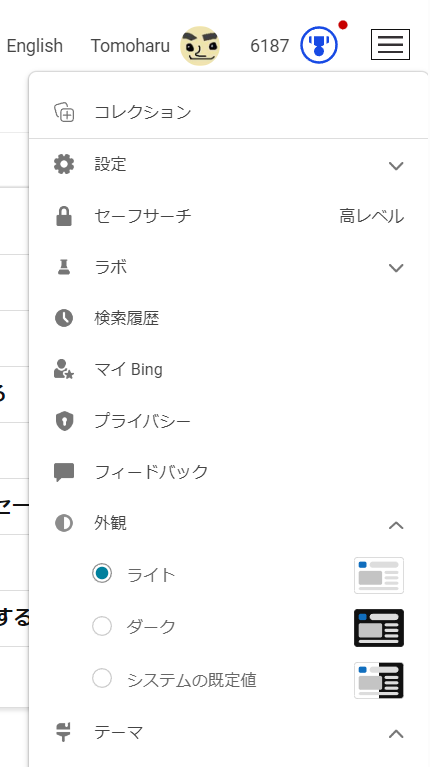Select the システムの既定値 radio button
Screen dimensions: 430x767
tap(102, 679)
